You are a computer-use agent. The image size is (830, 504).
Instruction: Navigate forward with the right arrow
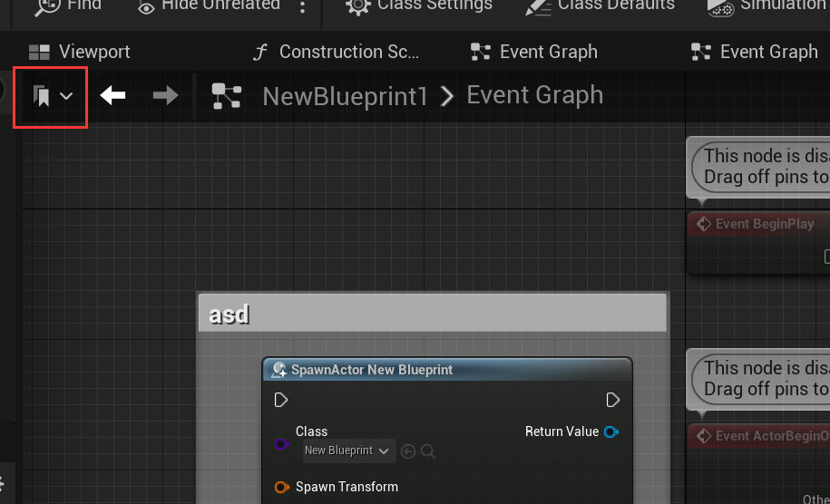coord(165,96)
